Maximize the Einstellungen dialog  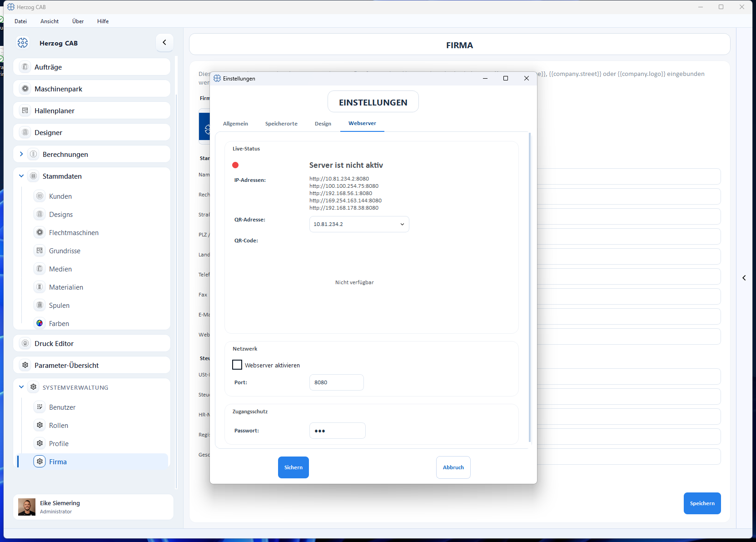coord(506,78)
